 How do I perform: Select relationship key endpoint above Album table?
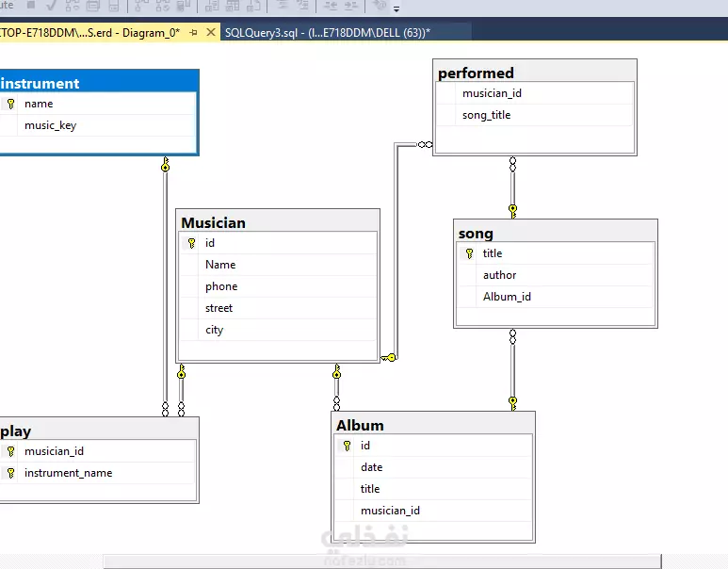click(336, 371)
